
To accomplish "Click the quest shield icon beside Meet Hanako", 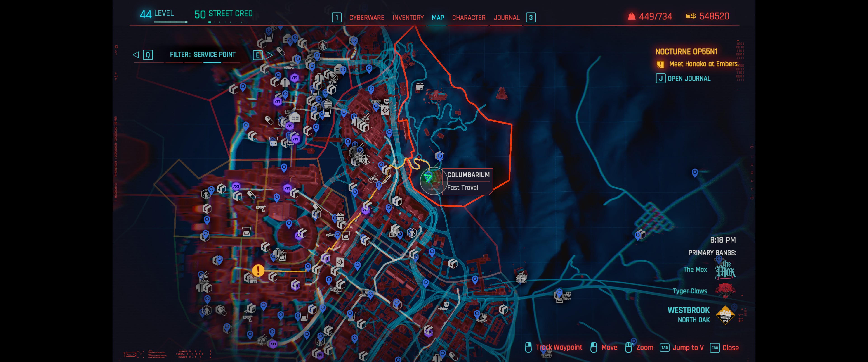I will 660,64.
